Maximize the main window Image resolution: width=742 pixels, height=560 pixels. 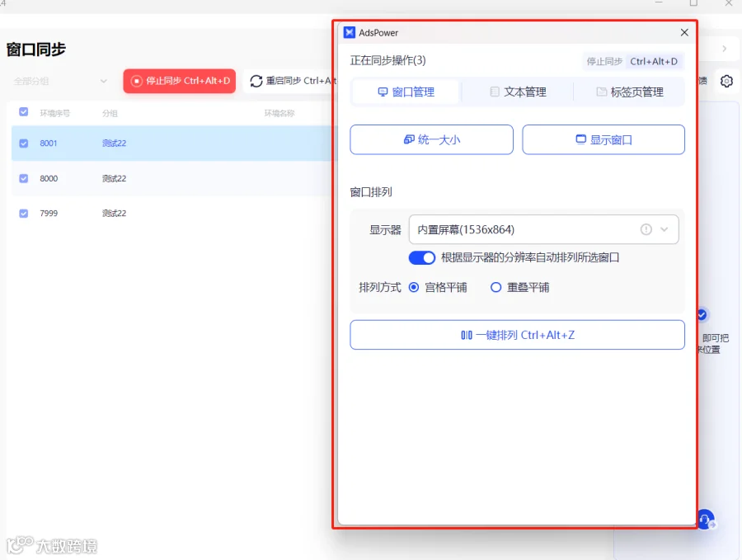(x=693, y=2)
